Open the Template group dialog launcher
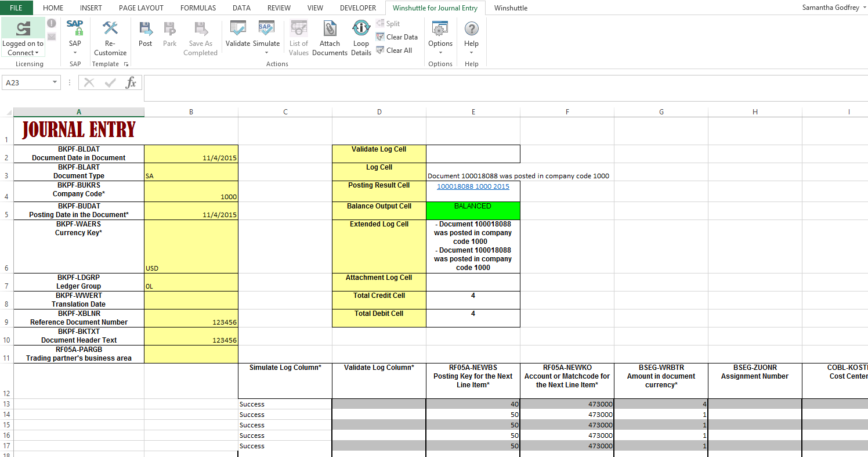Image resolution: width=868 pixels, height=457 pixels. (x=126, y=64)
